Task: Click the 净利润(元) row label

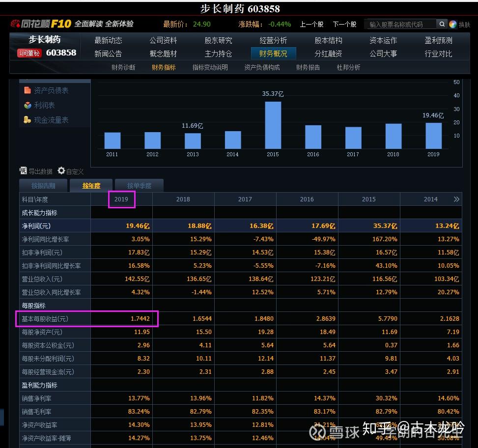Action: pos(36,226)
